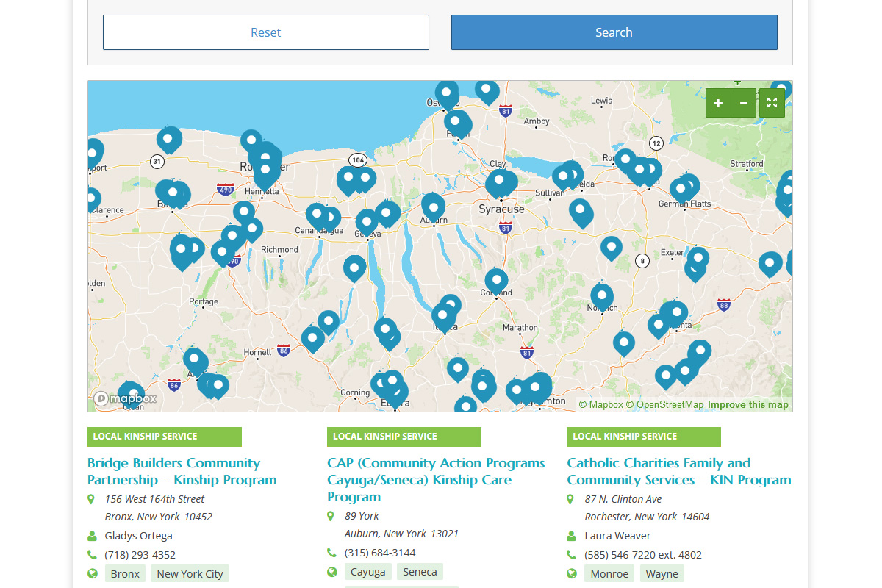Screen dimensions: 882x588
Task: Select the Bronx county tag
Action: click(126, 574)
